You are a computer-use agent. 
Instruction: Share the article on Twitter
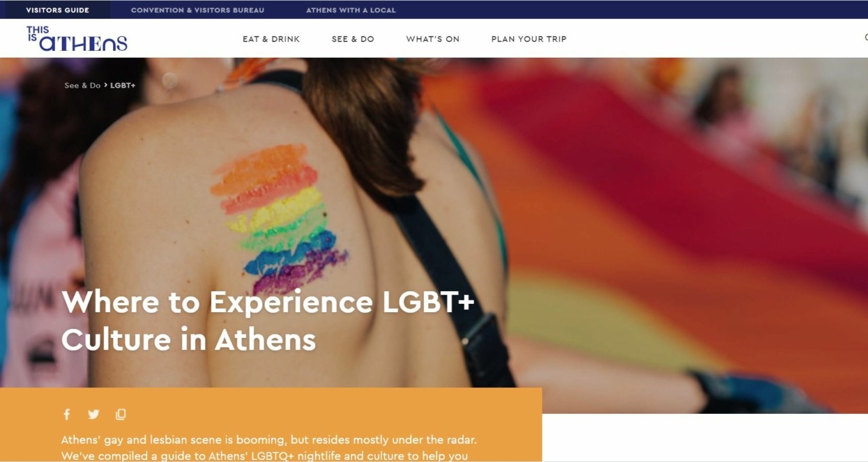click(94, 415)
